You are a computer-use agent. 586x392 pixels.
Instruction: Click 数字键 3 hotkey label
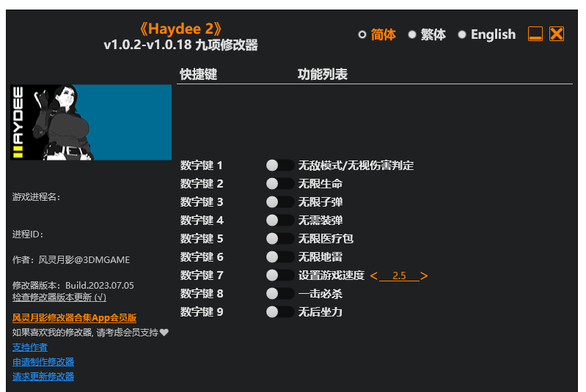(202, 202)
